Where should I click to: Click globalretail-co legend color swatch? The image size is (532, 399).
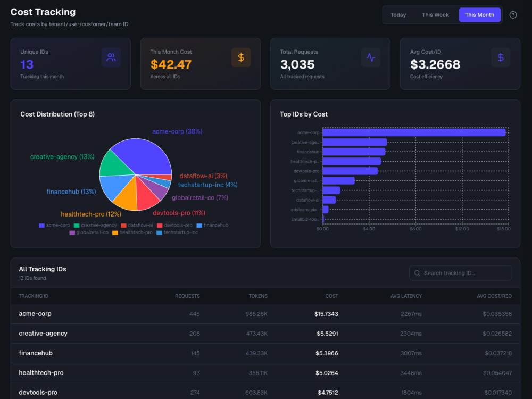[x=72, y=233]
